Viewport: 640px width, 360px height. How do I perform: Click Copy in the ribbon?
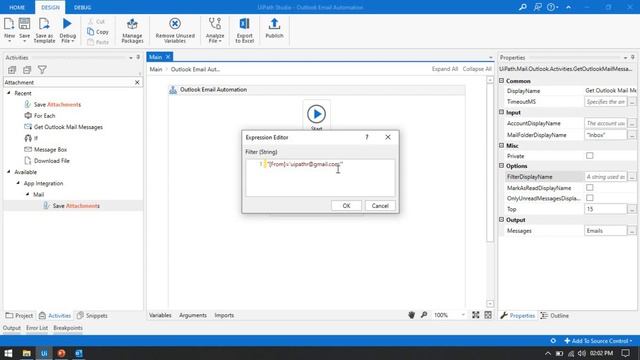coord(98,32)
